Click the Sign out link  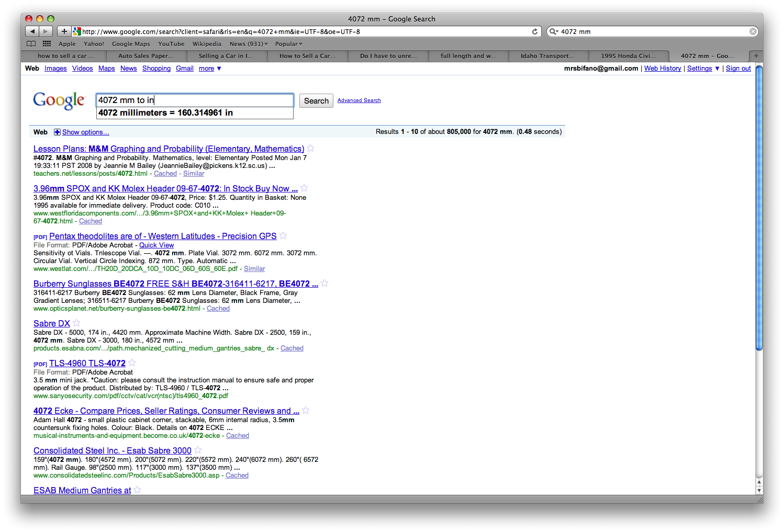tap(738, 69)
